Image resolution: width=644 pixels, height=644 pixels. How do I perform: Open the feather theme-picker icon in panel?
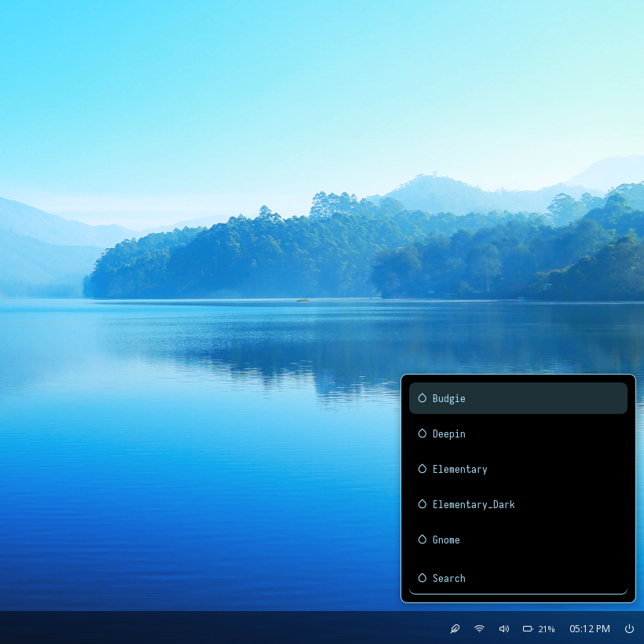pos(455,628)
